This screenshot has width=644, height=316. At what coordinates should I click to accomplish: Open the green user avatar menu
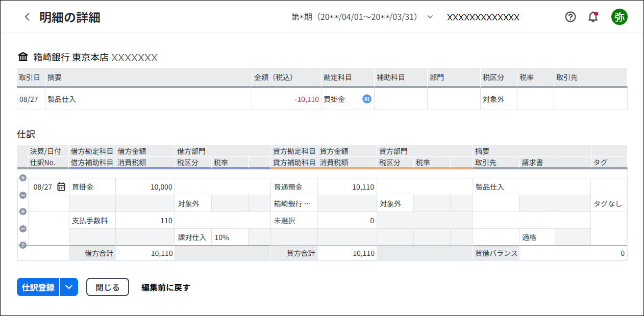620,17
